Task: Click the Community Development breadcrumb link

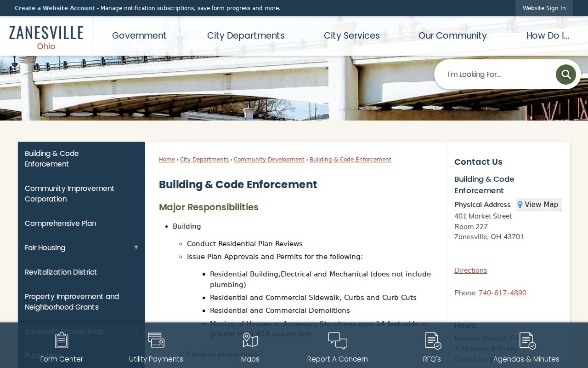Action: coord(269,160)
